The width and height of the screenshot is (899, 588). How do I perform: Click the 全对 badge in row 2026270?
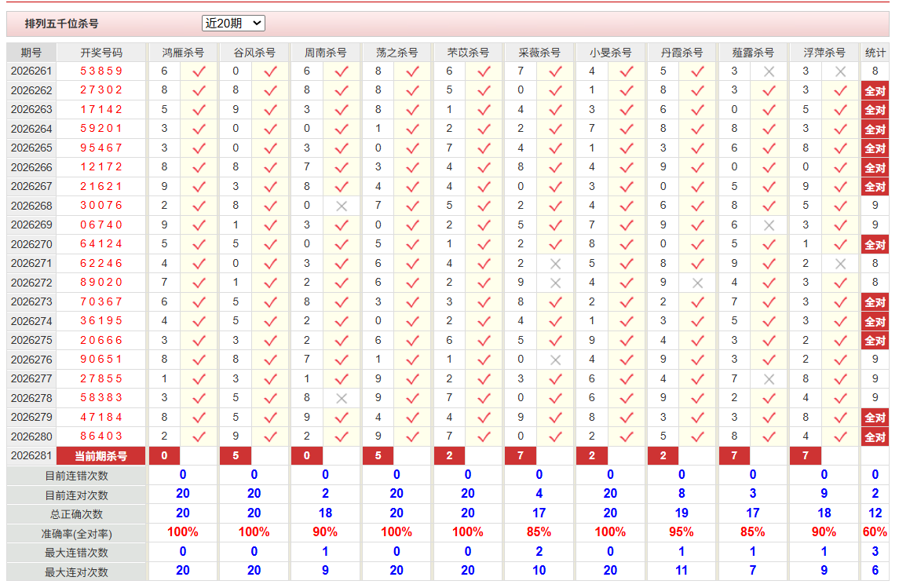click(x=875, y=245)
